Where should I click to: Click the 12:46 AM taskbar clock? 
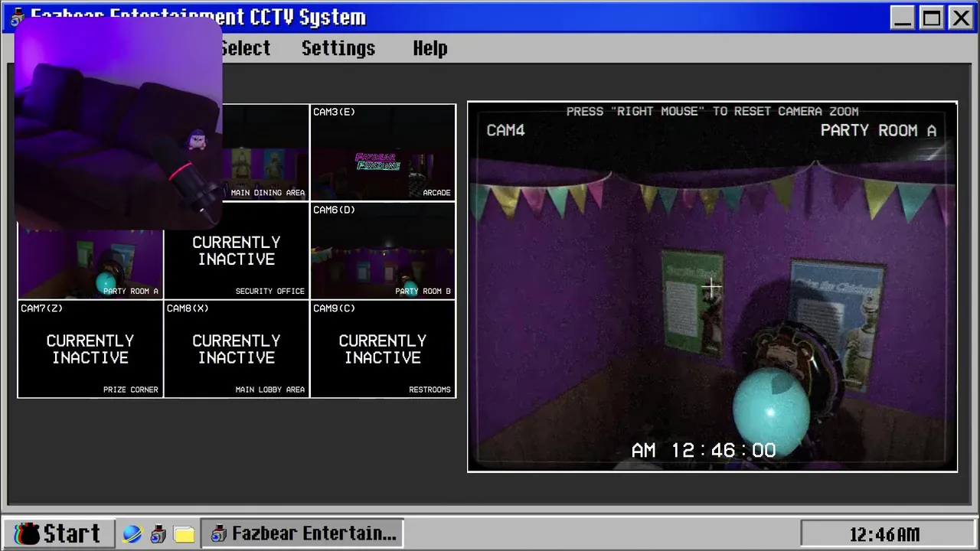click(884, 534)
